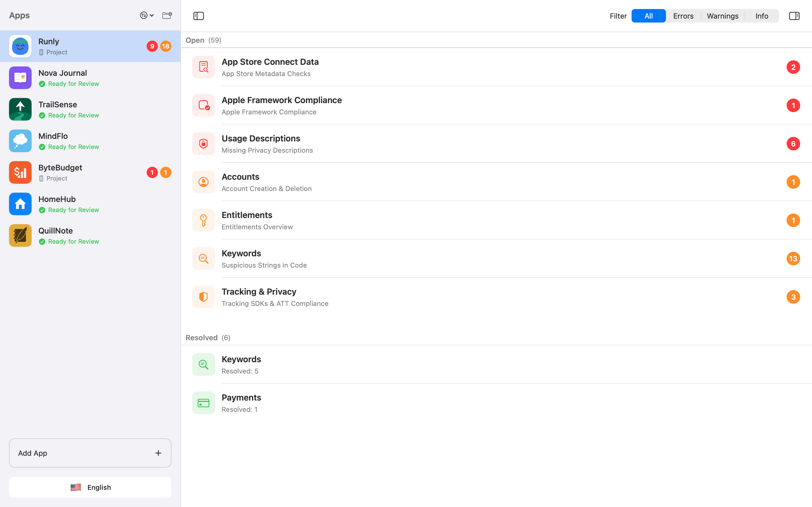Click the Entitlements key icon
Screen dimensions: 812x507
click(x=203, y=220)
